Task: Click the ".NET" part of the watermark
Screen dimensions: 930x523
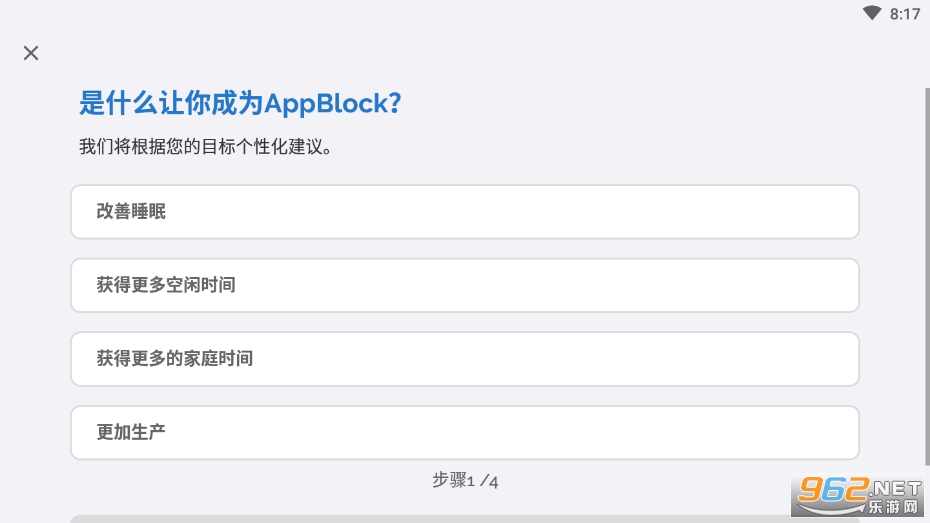Action: 894,488
